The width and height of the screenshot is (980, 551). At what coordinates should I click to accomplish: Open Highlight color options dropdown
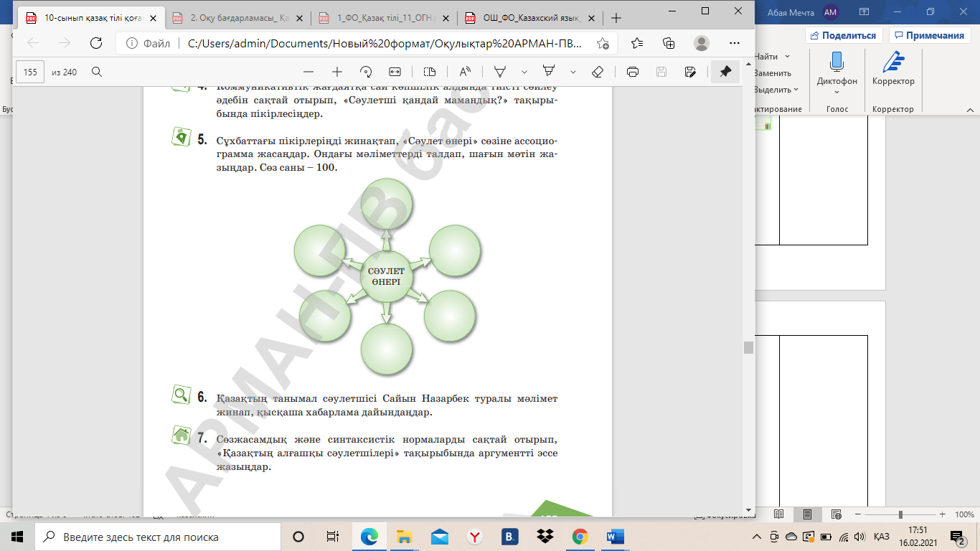pyautogui.click(x=573, y=72)
